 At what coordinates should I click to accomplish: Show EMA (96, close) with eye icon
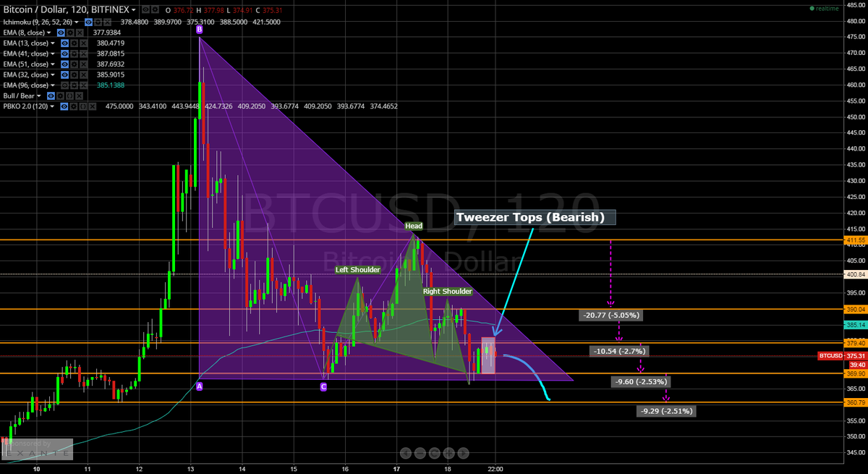pos(64,85)
